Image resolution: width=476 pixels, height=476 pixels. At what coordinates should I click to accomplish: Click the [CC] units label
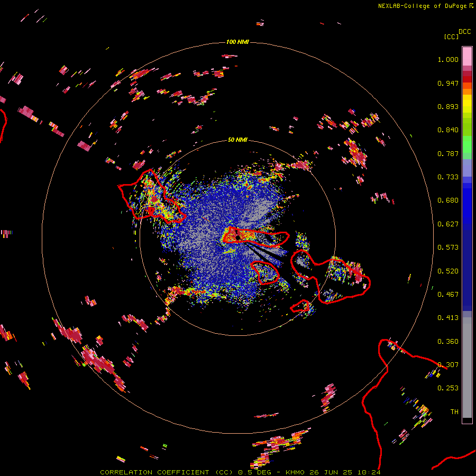[451, 36]
